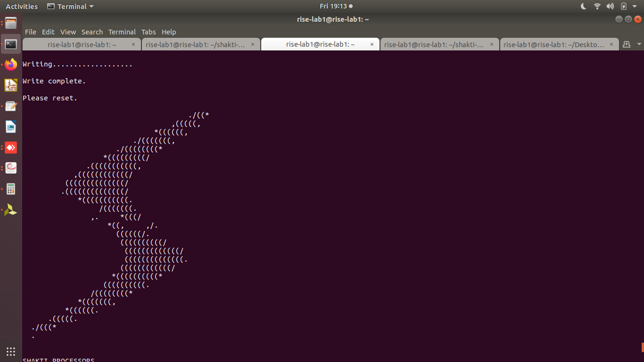Open the Terminal app menu in top bar
The width and height of the screenshot is (644, 362).
[x=71, y=6]
